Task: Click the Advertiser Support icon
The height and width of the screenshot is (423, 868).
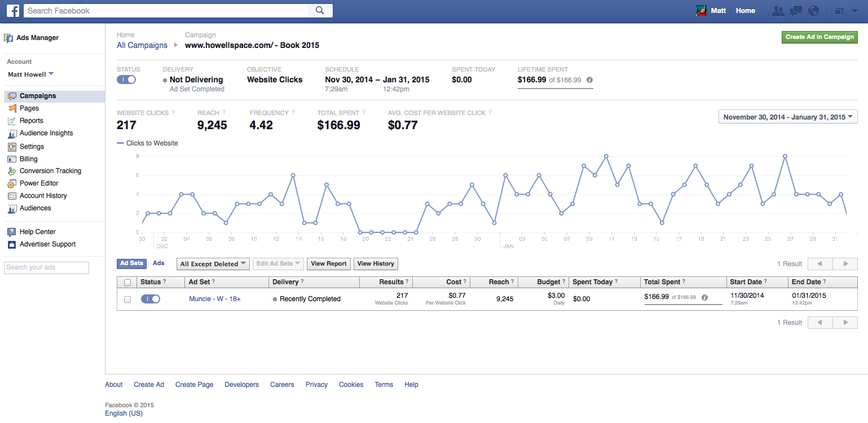Action: tap(11, 244)
